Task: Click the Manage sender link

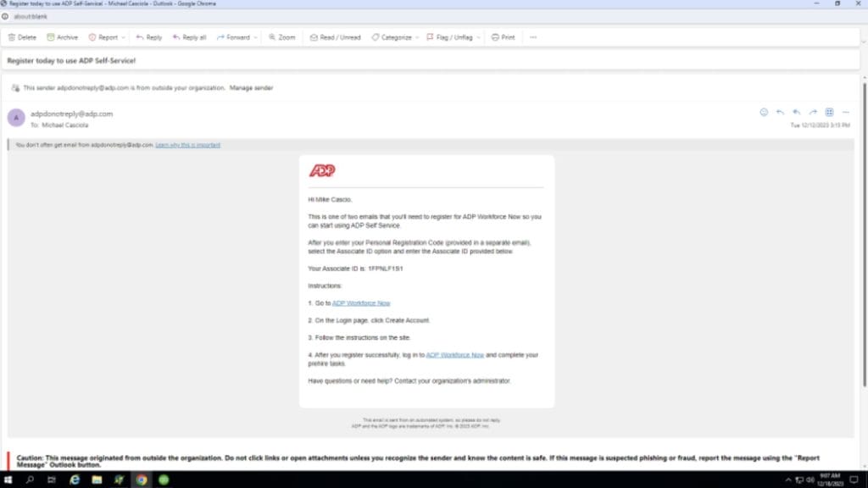Action: click(x=251, y=87)
